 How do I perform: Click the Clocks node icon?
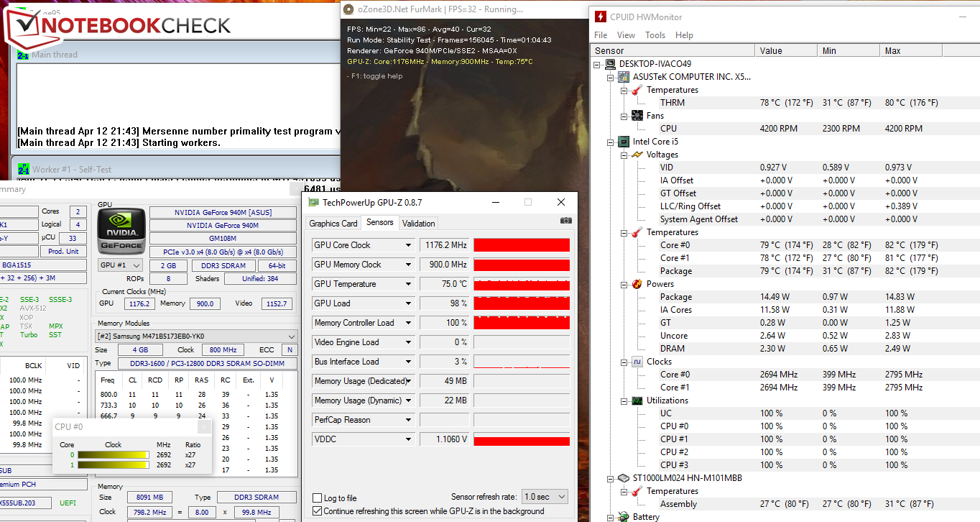click(637, 362)
